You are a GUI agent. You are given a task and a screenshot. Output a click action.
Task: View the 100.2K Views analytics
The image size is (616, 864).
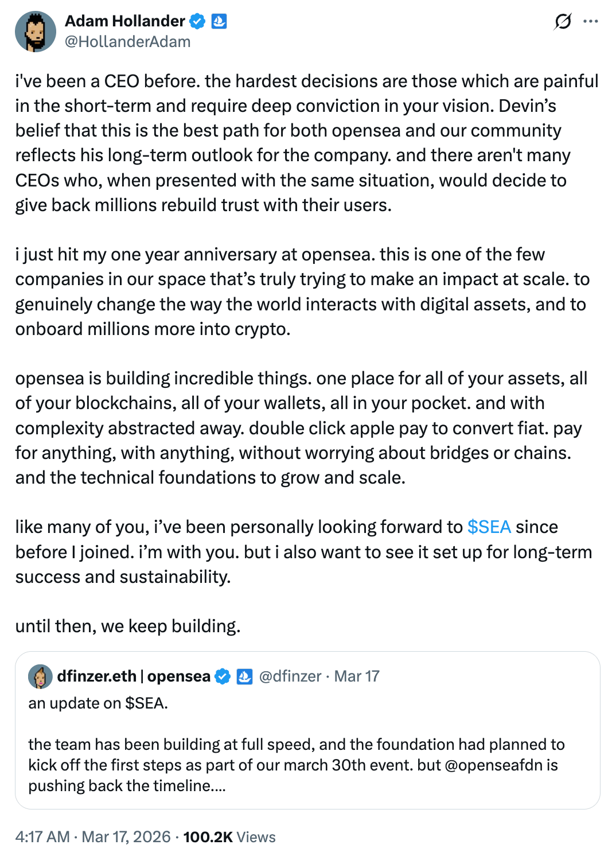pos(229,837)
